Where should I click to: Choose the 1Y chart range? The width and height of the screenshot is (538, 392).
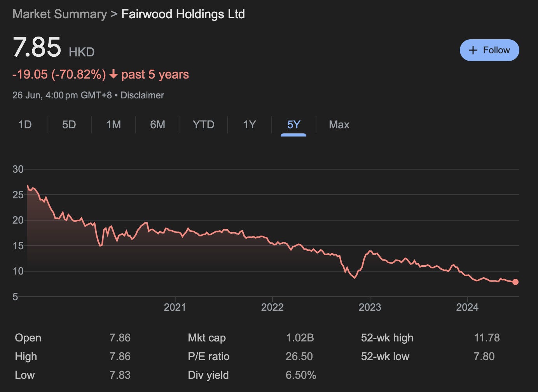250,124
